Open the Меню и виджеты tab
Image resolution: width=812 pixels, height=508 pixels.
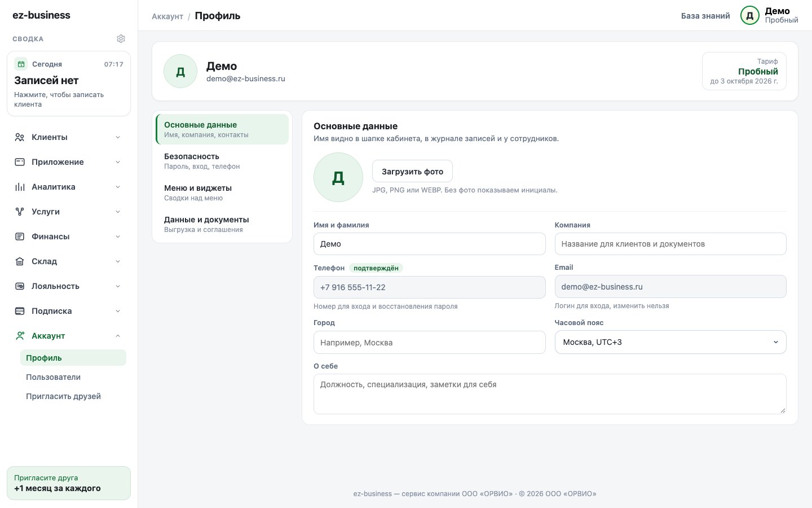[222, 192]
